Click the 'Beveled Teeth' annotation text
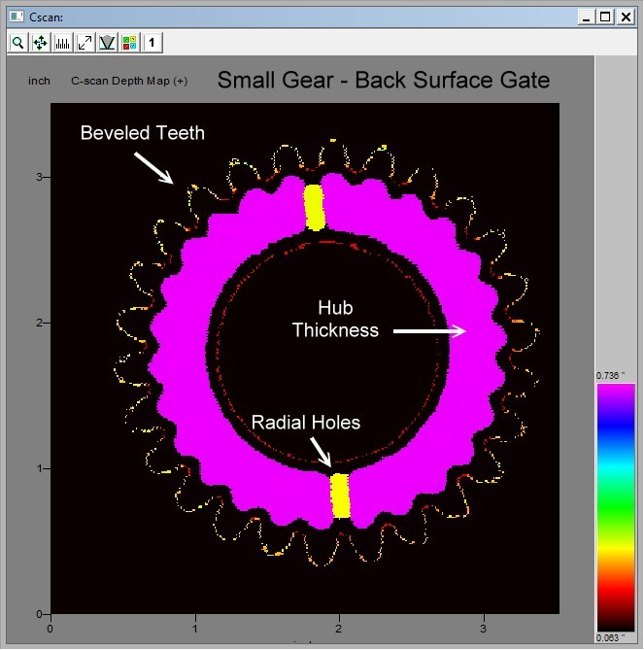Screen dimensions: 644x650 (x=143, y=133)
